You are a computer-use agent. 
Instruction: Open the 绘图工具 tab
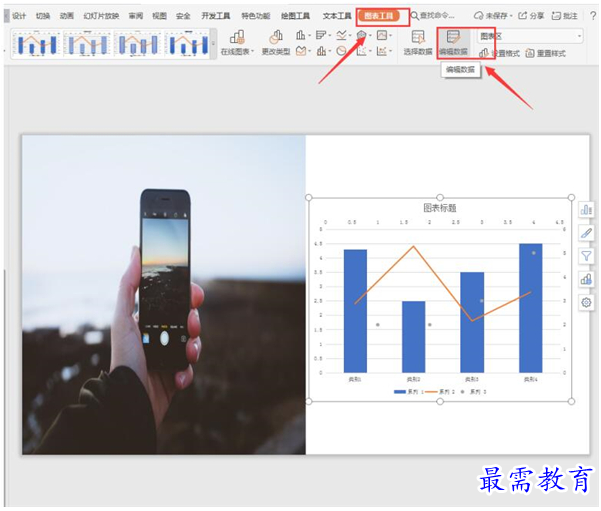coord(296,16)
